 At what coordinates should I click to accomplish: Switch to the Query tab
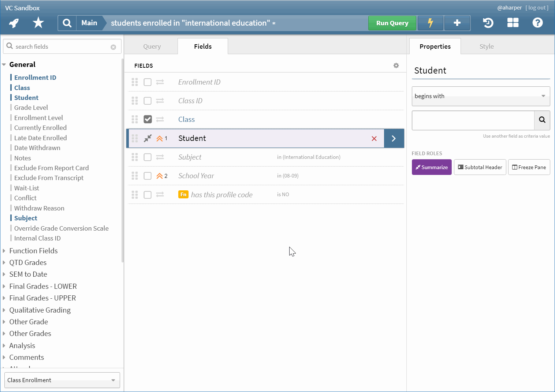pyautogui.click(x=152, y=46)
